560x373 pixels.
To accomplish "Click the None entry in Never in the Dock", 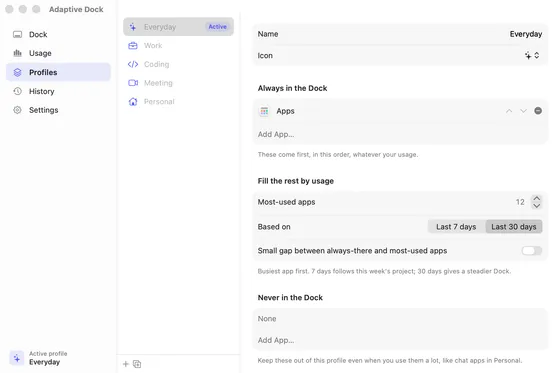I will coord(267,319).
